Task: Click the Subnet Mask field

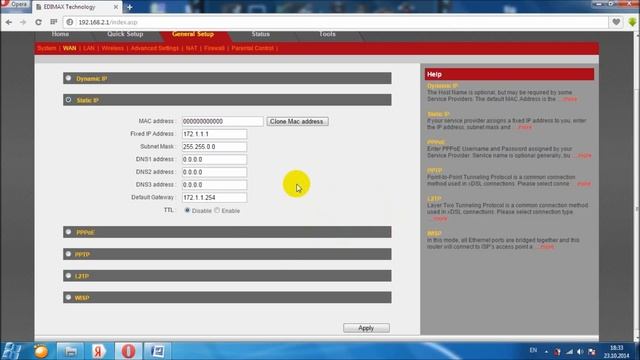Action: 214,147
